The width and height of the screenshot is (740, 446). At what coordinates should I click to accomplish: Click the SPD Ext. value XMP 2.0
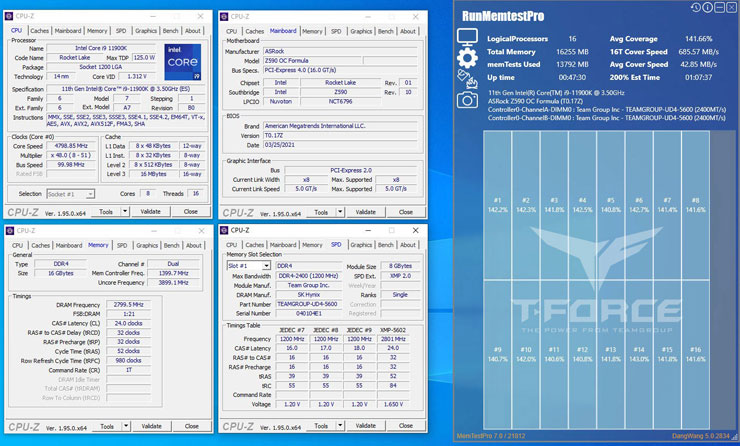point(400,275)
